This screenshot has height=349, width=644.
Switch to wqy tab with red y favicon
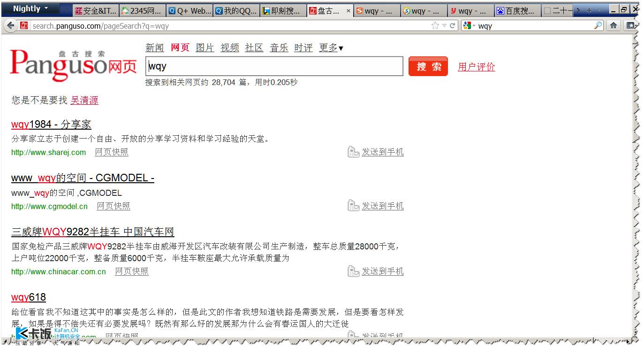click(470, 11)
